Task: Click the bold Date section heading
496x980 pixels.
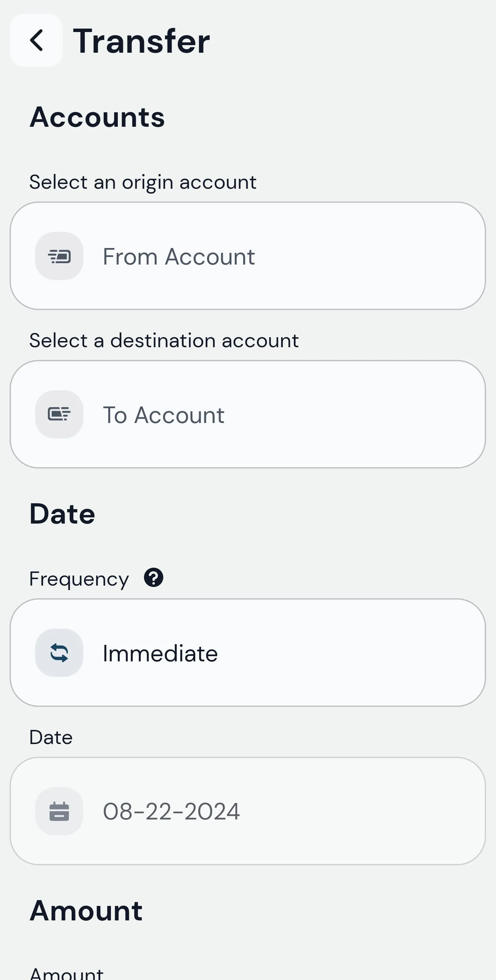Action: (x=62, y=514)
